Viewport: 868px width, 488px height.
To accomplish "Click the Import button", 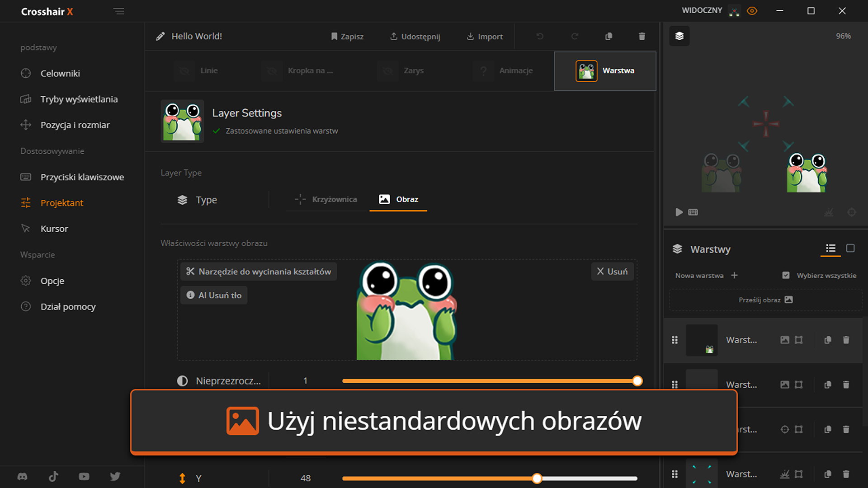I will (x=485, y=37).
